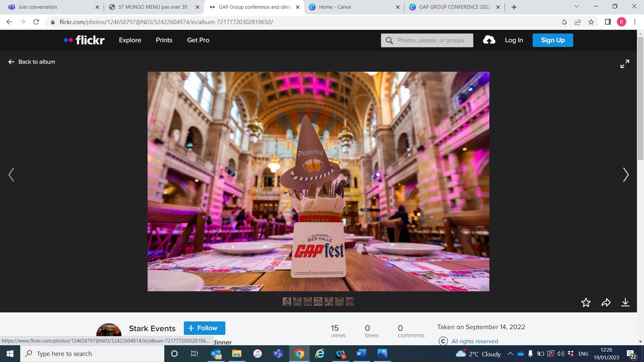Switch to ST MUNGO MENU tab
Image resolution: width=644 pixels, height=362 pixels.
tap(153, 7)
